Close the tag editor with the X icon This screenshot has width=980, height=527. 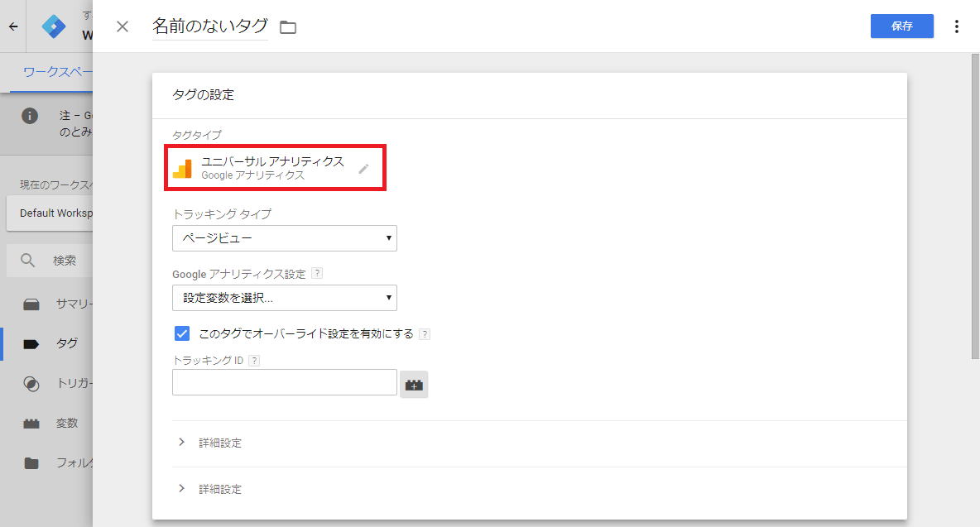pyautogui.click(x=122, y=26)
